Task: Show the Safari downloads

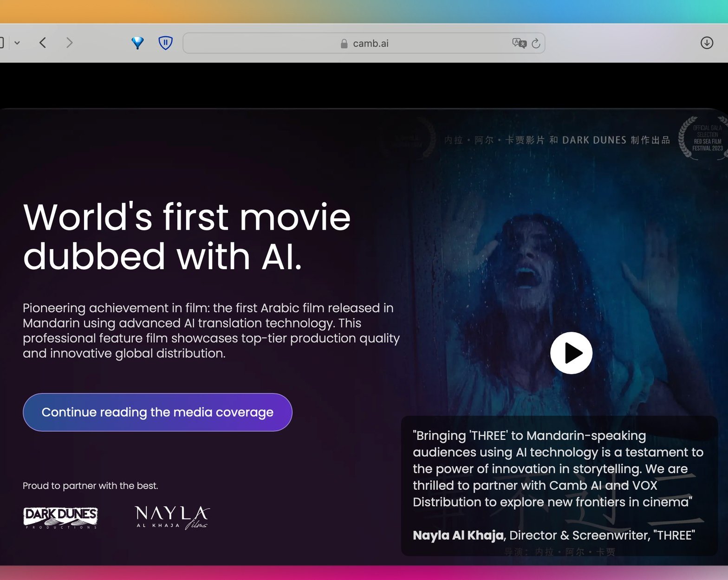Action: tap(707, 43)
